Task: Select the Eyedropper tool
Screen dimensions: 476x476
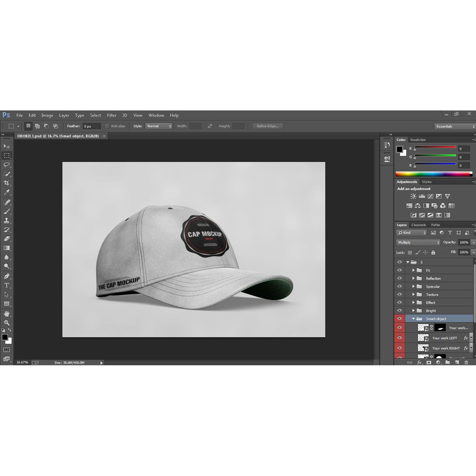Action: 7,192
